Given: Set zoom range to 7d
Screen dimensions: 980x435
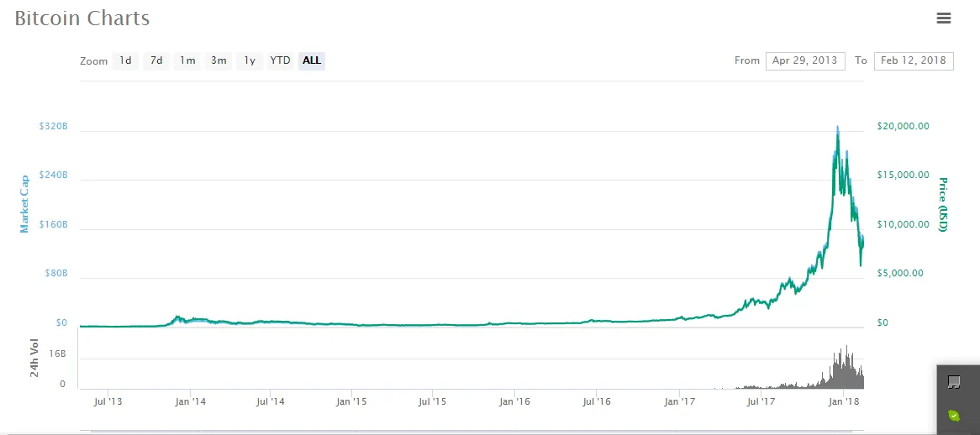Looking at the screenshot, I should click(156, 60).
